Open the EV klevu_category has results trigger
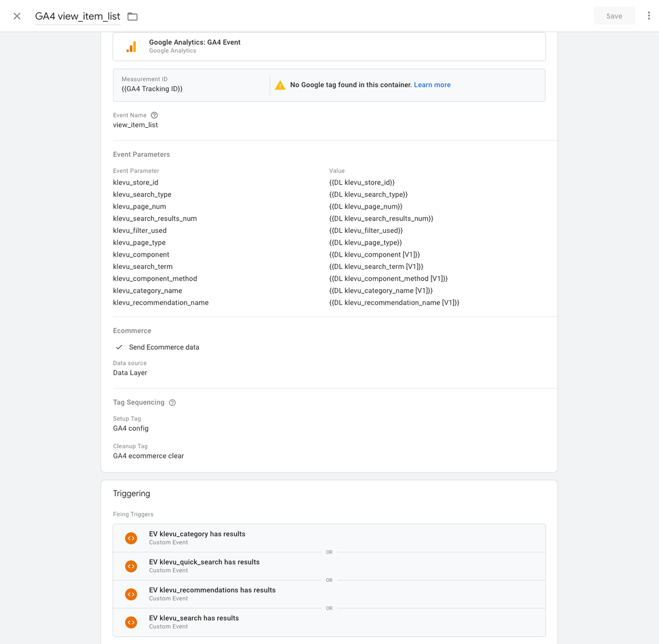 pyautogui.click(x=329, y=538)
